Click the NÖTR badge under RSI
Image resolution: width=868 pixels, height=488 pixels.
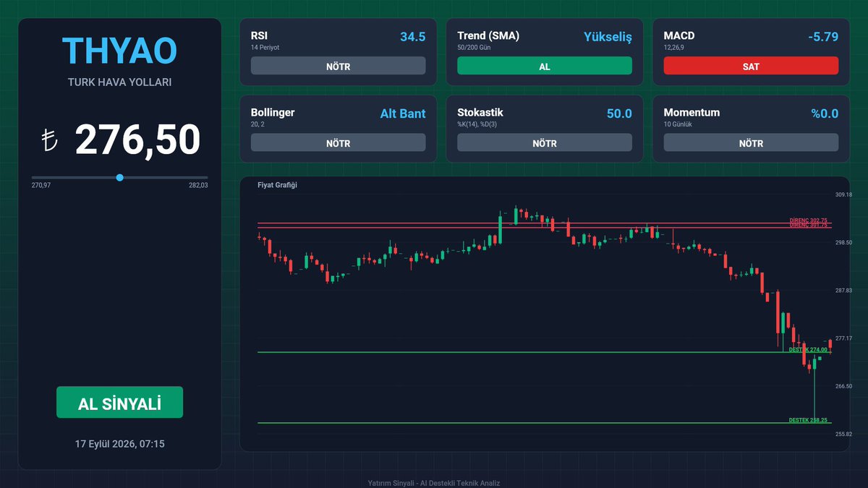[x=338, y=66]
